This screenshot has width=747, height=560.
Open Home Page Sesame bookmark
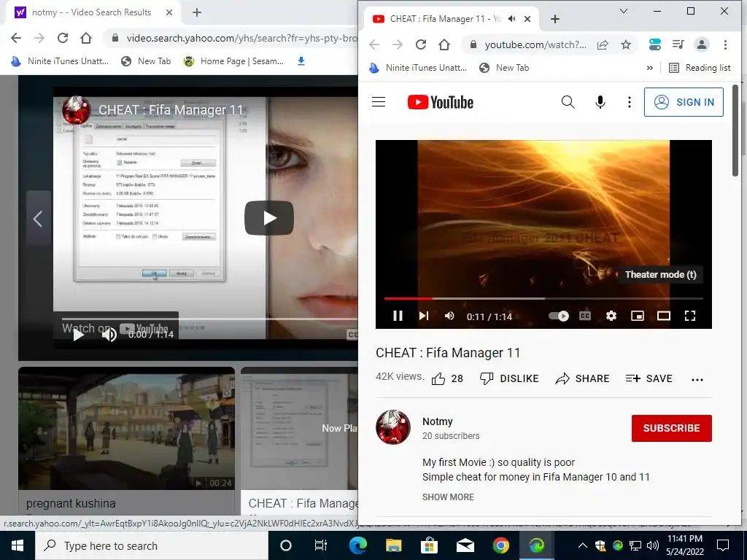point(234,61)
